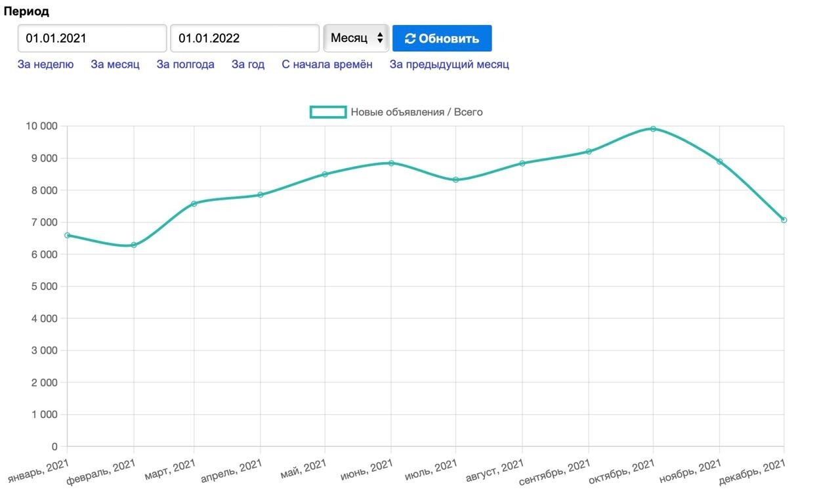
Task: Click the 0 y-axis label
Action: click(54, 447)
